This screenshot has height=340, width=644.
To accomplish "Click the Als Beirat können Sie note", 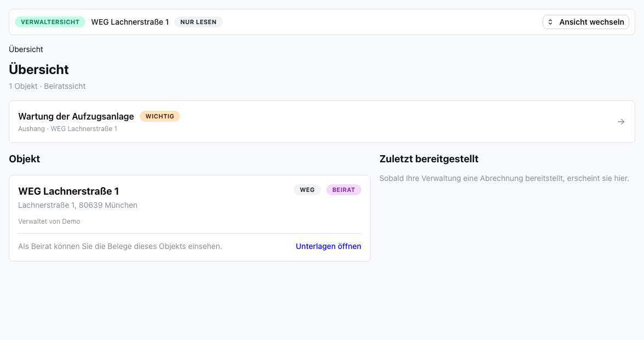I will (x=120, y=246).
